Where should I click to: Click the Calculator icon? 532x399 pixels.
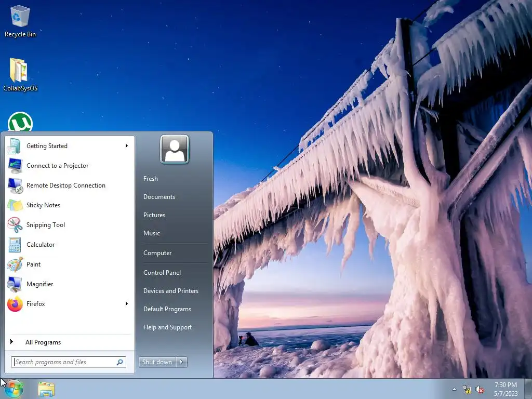point(15,245)
